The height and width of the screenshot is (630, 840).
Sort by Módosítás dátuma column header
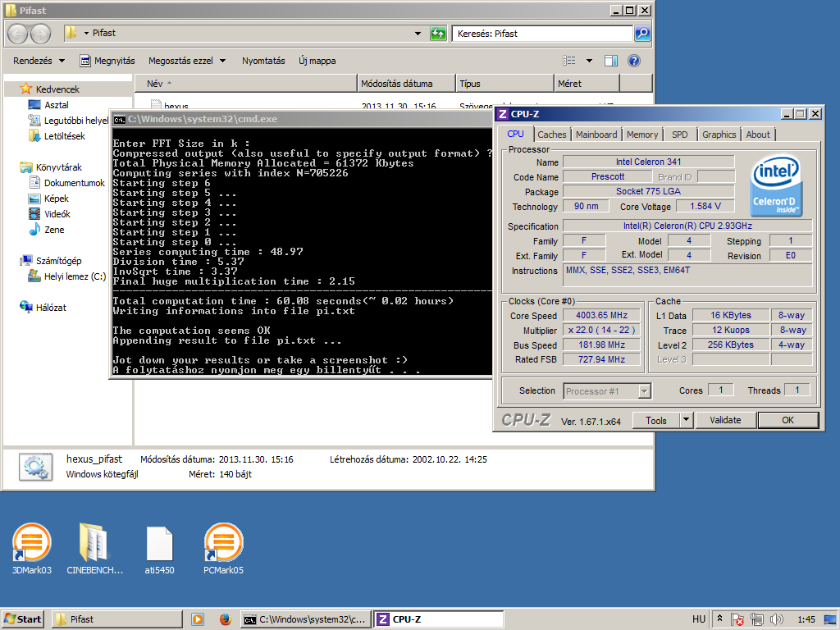coord(406,84)
